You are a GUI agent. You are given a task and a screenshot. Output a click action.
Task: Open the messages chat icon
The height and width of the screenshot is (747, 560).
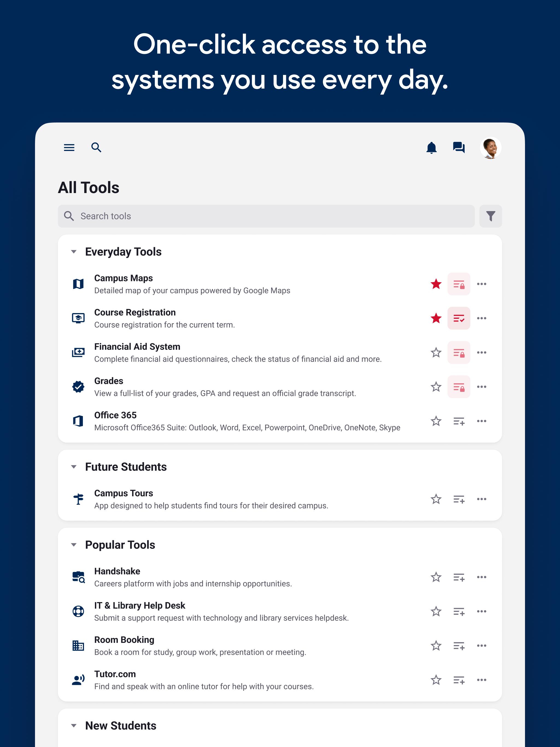pos(459,148)
